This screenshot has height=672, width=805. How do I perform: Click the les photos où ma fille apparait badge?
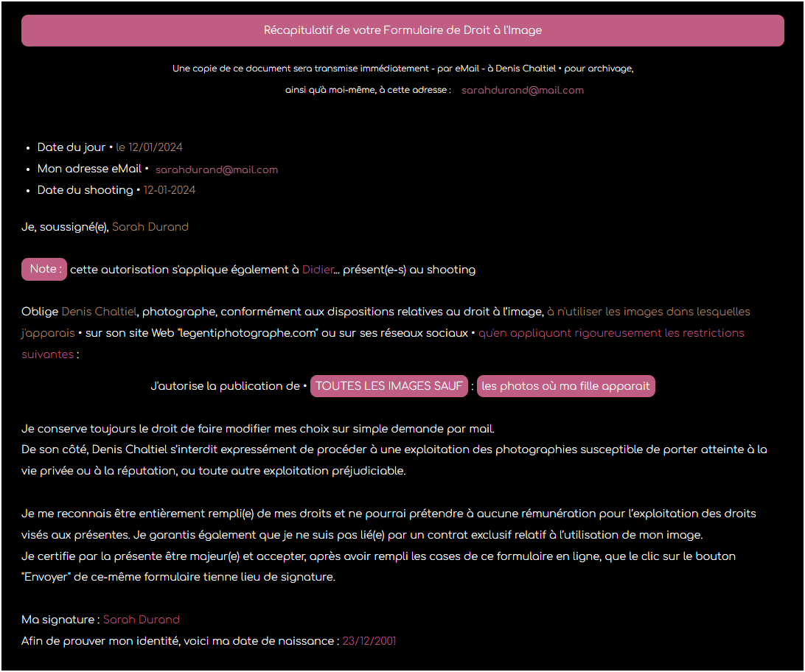pos(565,386)
